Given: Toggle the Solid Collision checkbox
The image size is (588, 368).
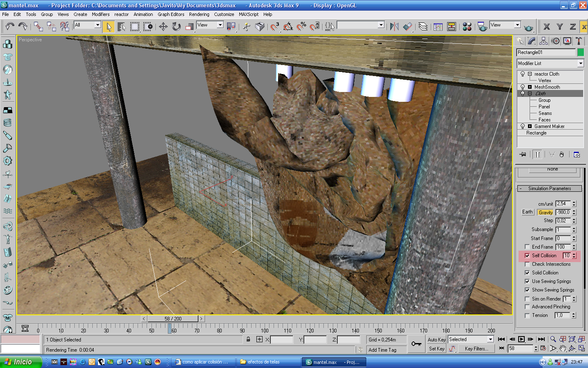Looking at the screenshot, I should click(x=527, y=273).
